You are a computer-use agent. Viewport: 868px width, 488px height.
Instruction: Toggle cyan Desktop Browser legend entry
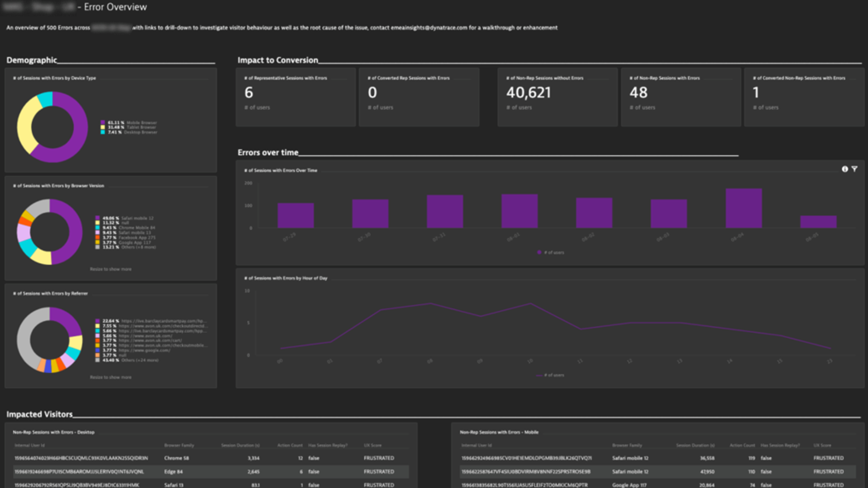pos(129,132)
